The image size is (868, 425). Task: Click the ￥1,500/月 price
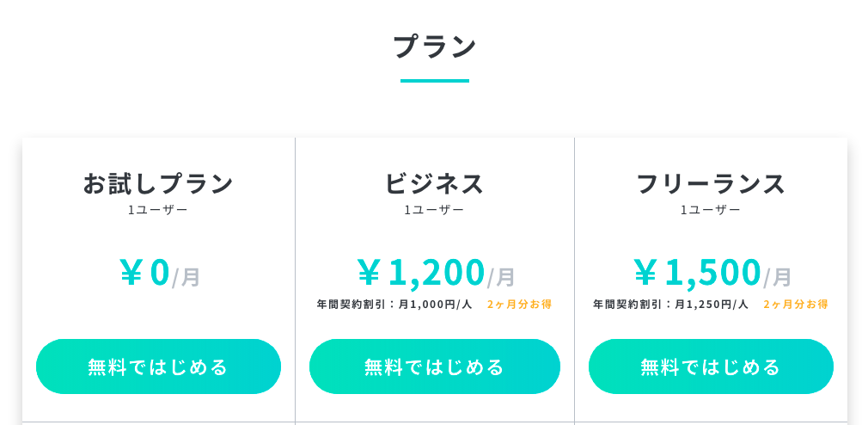pos(712,273)
